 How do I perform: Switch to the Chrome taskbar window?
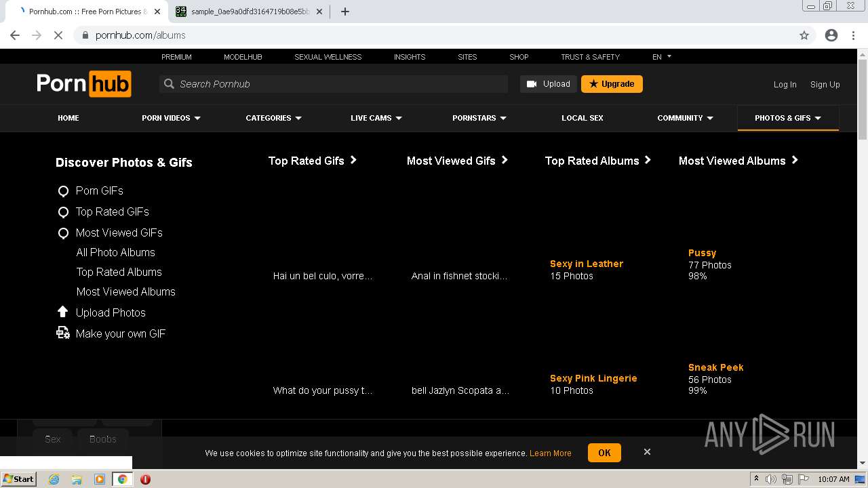(123, 479)
